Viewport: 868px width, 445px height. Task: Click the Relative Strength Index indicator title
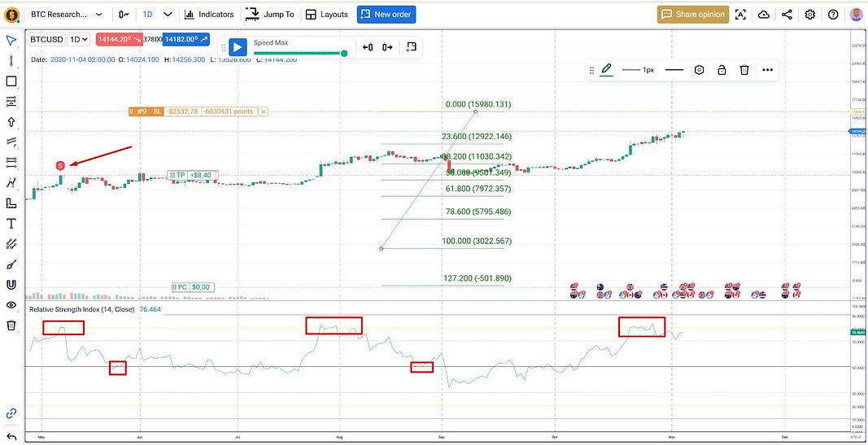tap(81, 309)
